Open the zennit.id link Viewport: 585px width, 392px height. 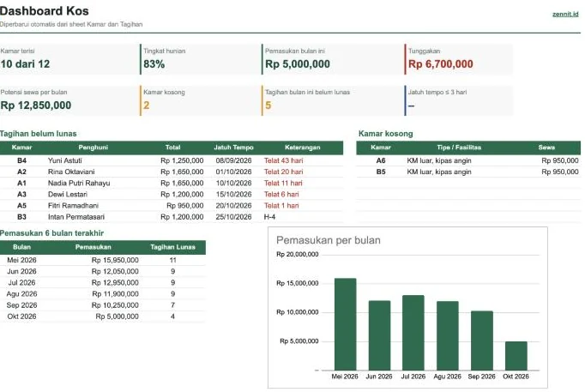coord(565,15)
